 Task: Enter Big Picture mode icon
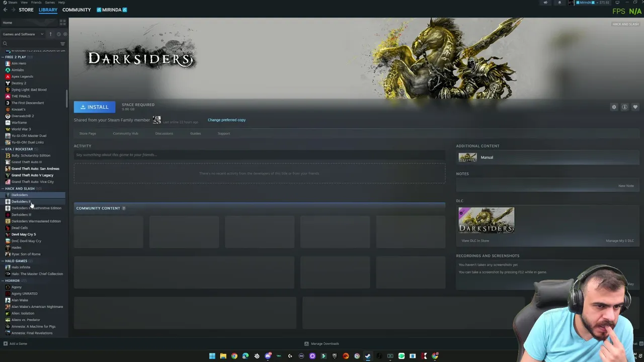[x=617, y=3]
